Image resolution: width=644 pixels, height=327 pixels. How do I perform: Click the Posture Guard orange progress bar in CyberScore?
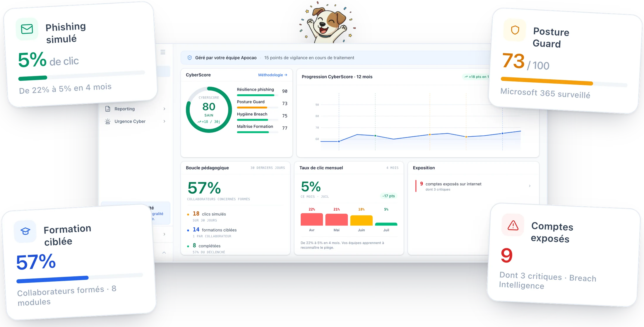tap(257, 108)
